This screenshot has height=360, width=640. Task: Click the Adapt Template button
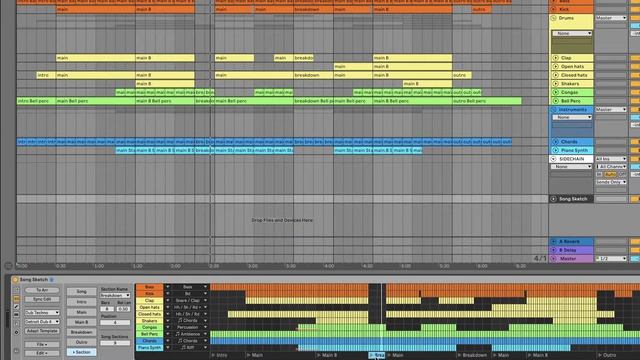[42, 331]
